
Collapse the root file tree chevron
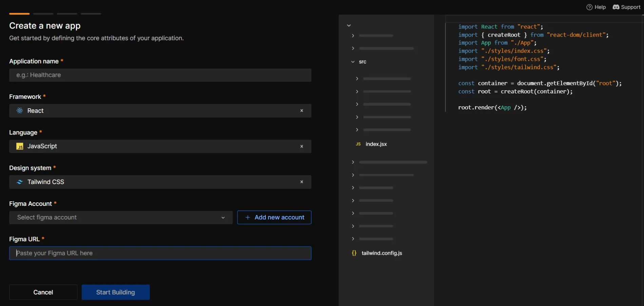click(349, 25)
